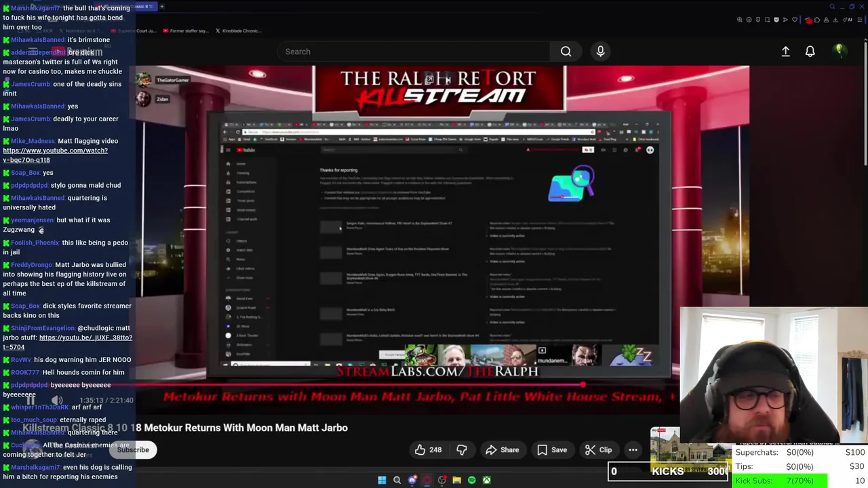
Task: Click username ROOK777 in chat
Action: pos(25,372)
